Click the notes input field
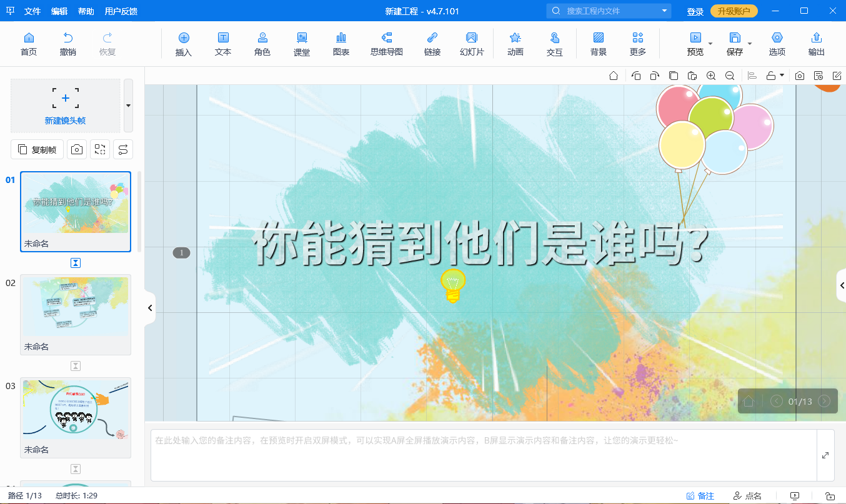 click(484, 455)
